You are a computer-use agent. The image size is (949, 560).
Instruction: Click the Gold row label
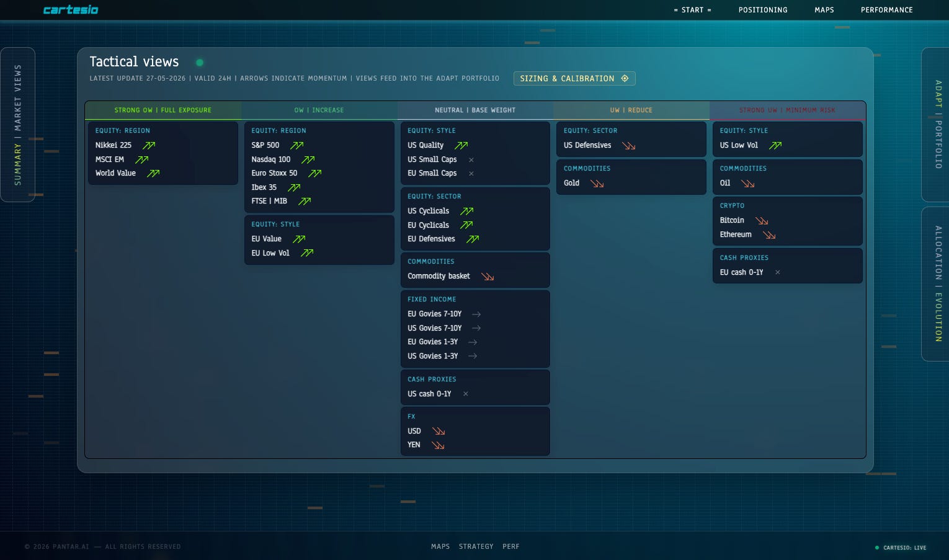[571, 183]
